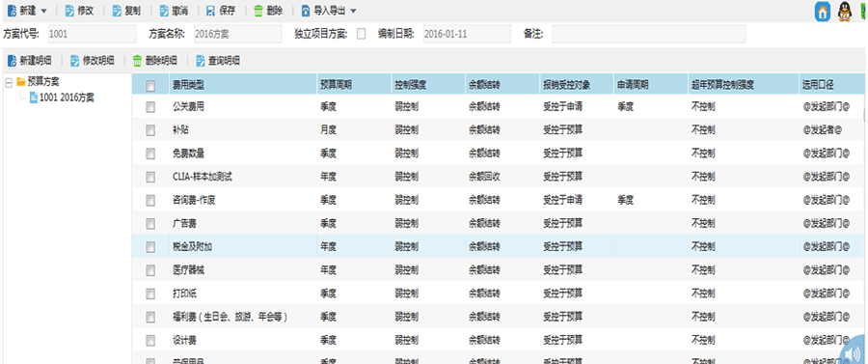Check the select-all checkbox in table header

point(150,86)
